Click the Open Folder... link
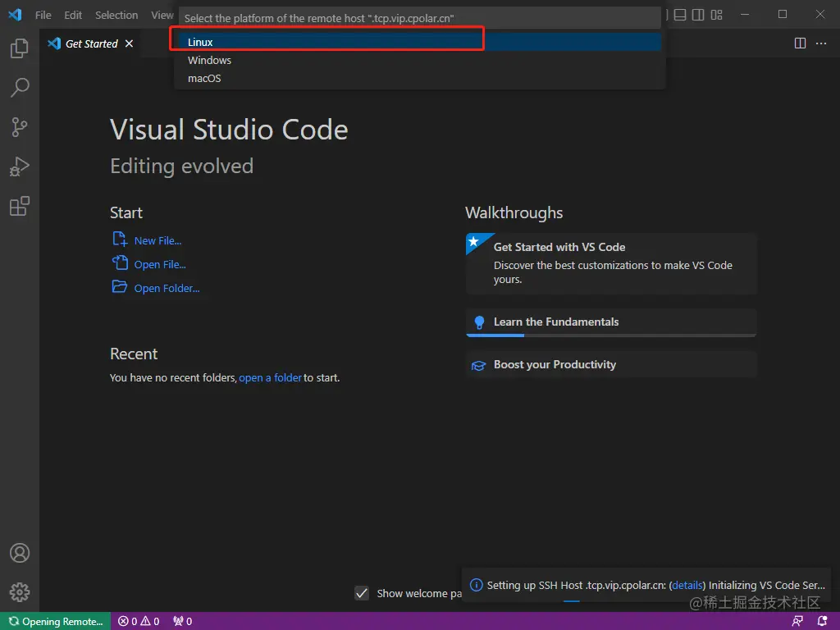This screenshot has height=630, width=840. coord(167,288)
